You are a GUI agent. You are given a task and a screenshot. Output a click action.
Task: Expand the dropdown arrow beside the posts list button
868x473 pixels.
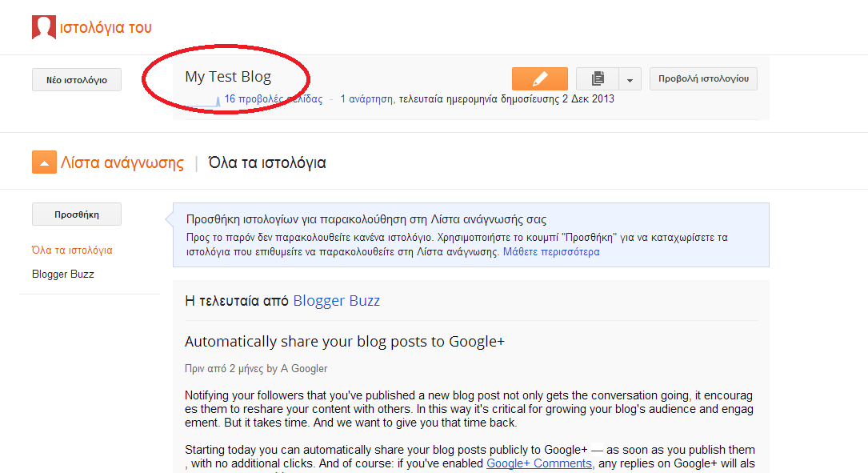pyautogui.click(x=630, y=80)
